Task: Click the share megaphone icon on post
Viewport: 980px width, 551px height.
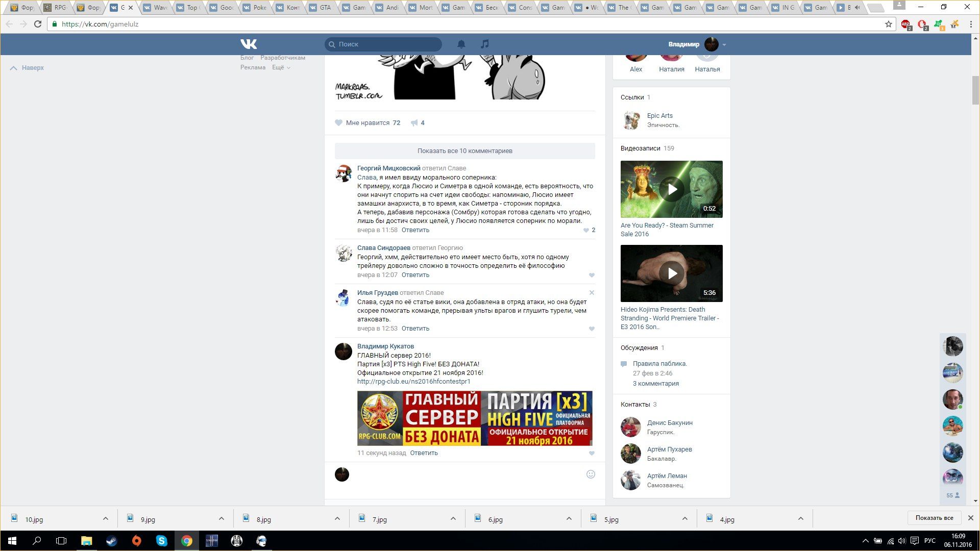Action: tap(414, 123)
